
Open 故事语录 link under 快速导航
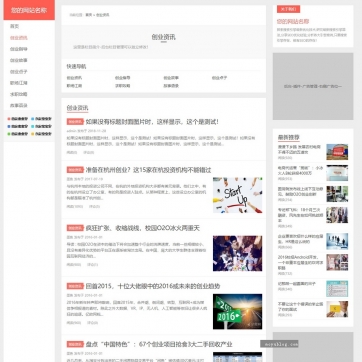tap(171, 86)
